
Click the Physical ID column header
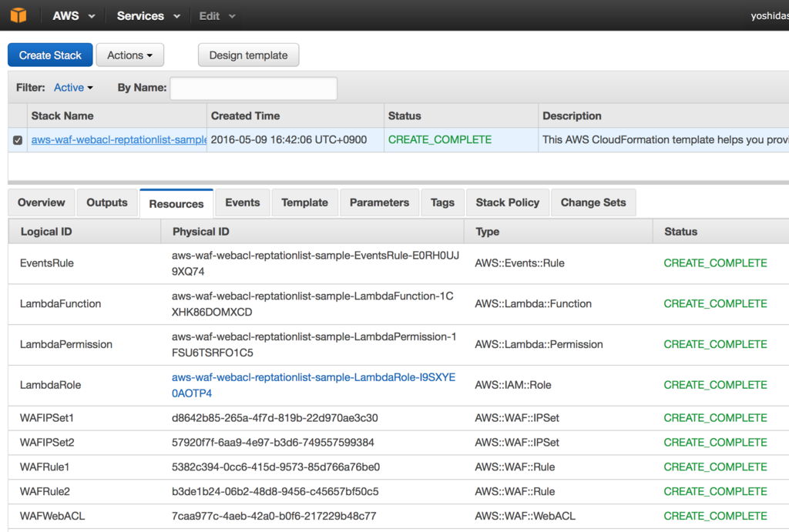[312, 231]
